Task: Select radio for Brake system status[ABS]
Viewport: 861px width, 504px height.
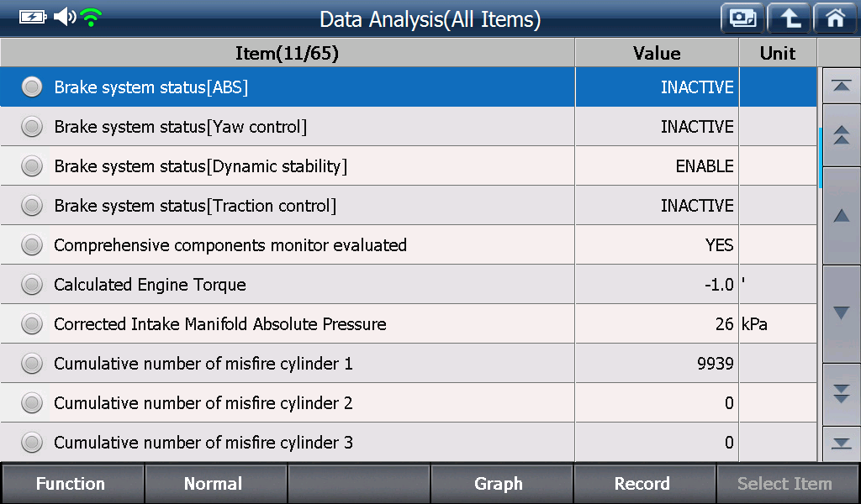Action: tap(32, 87)
